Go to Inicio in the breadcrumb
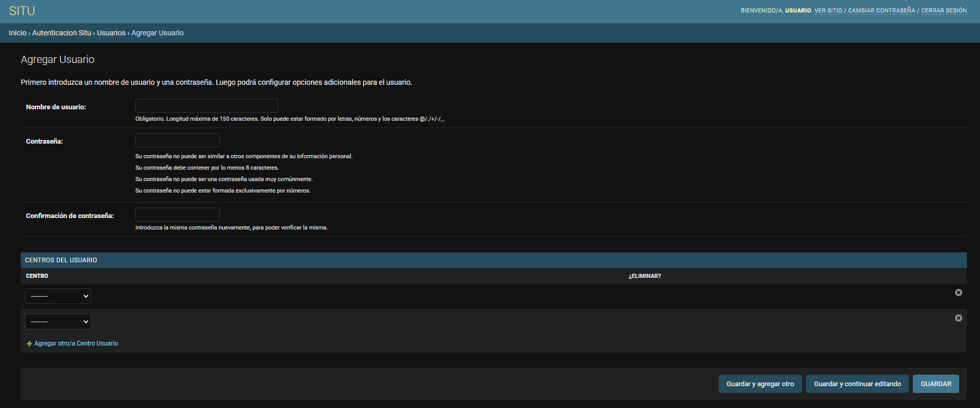This screenshot has height=408, width=980. pos(17,33)
